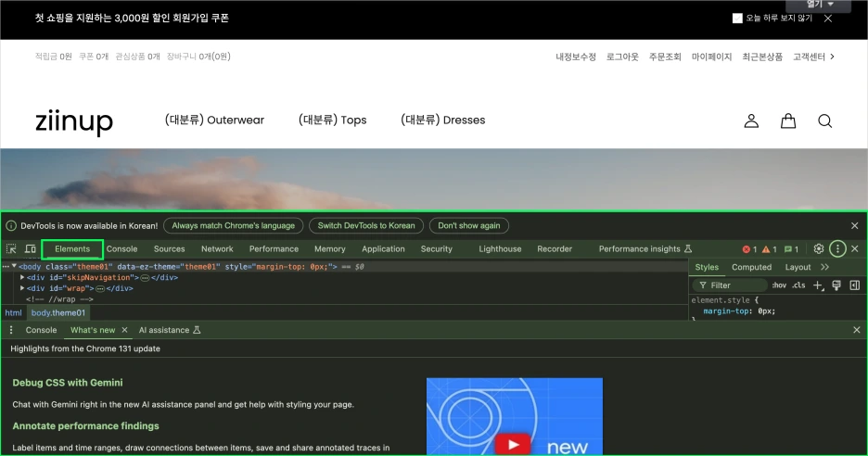Screen dimensions: 868x456
Task: Click the 주문조회 link
Action: (665, 57)
